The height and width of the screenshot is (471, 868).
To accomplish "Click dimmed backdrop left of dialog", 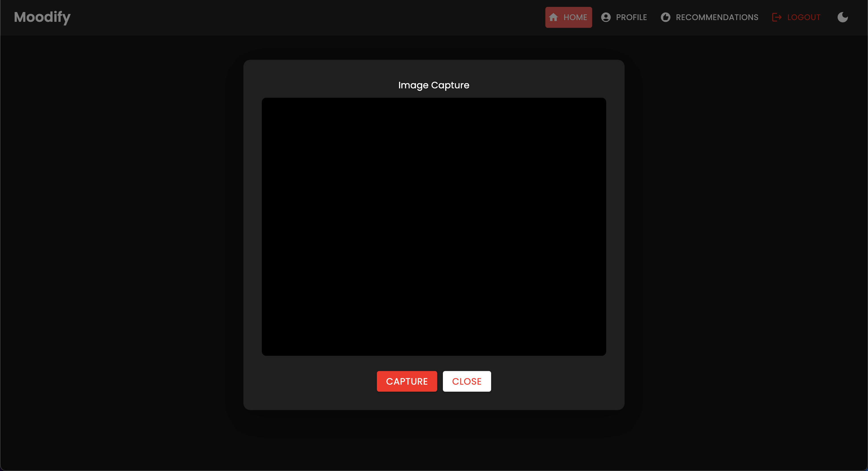I will point(121,236).
